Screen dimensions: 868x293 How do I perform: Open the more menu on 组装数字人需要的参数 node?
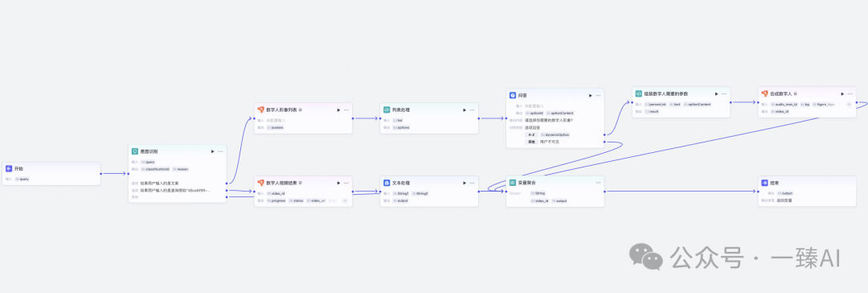pyautogui.click(x=724, y=94)
